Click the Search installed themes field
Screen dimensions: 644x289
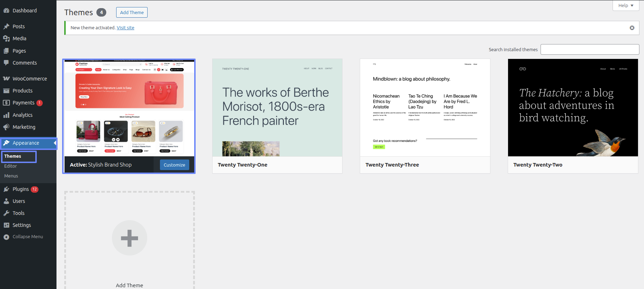590,49
